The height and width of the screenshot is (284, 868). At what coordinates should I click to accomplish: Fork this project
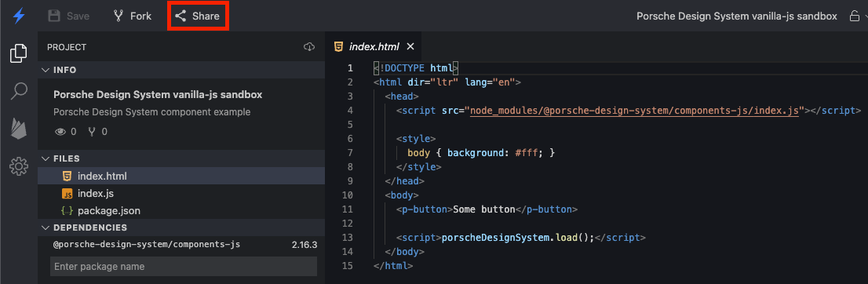click(133, 16)
